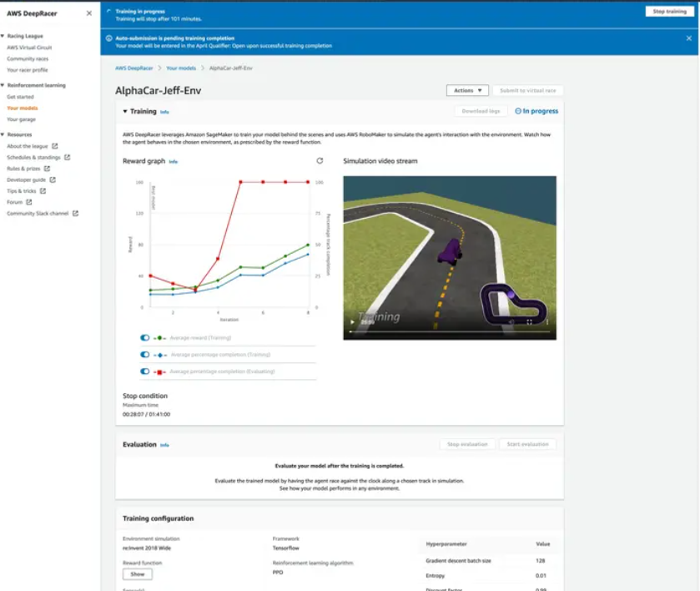Click the 00:28:07 / 01:41:00 time value

coord(147,414)
